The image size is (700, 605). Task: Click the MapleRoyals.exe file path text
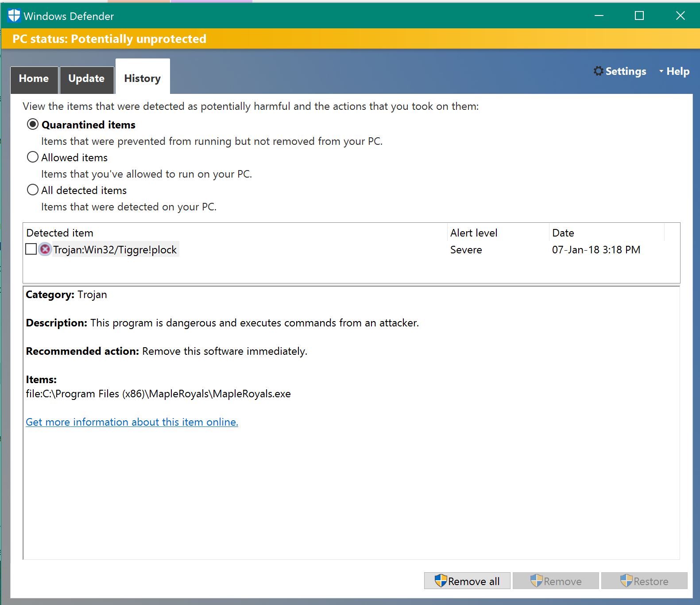point(159,394)
